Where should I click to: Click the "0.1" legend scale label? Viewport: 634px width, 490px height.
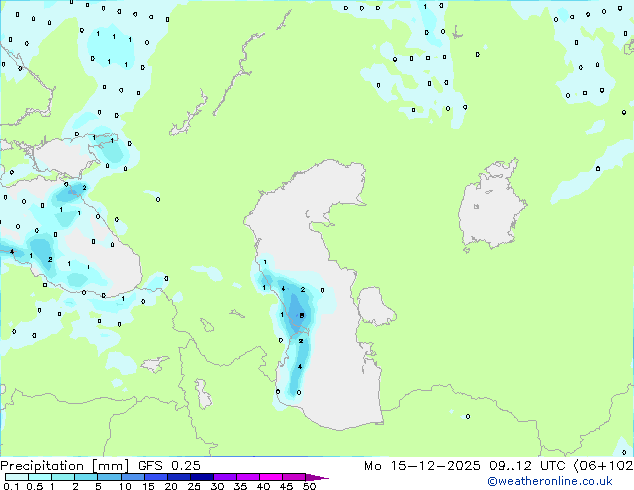[11, 486]
